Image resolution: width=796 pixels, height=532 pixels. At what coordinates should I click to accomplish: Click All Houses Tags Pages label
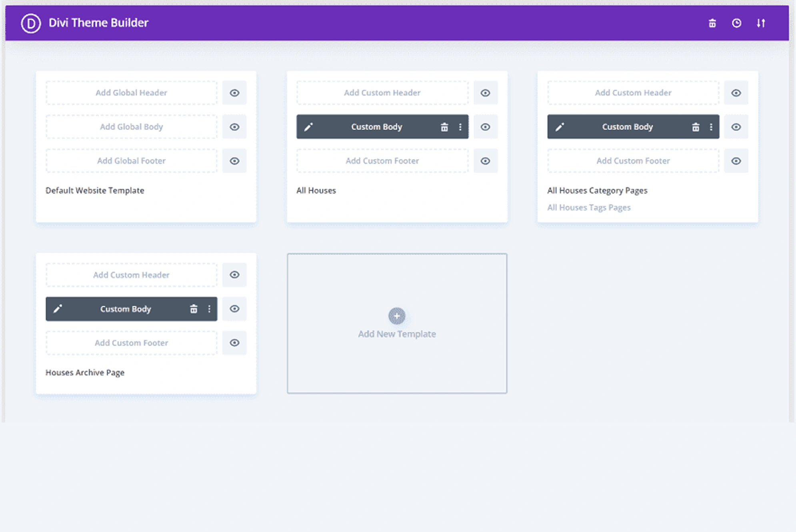click(x=589, y=208)
